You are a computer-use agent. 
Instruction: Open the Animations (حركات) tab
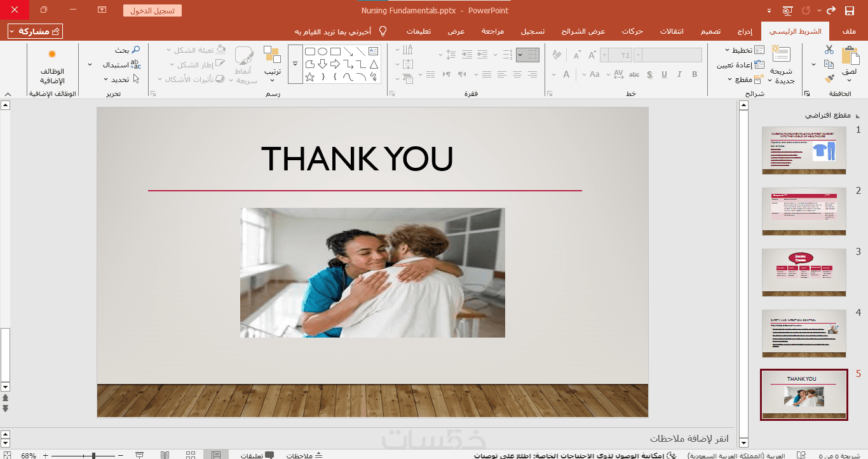(633, 31)
